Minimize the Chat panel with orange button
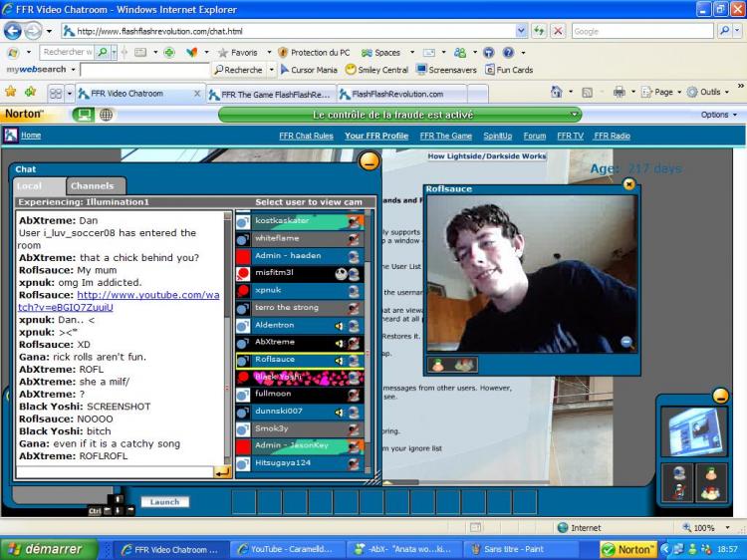 click(x=369, y=161)
